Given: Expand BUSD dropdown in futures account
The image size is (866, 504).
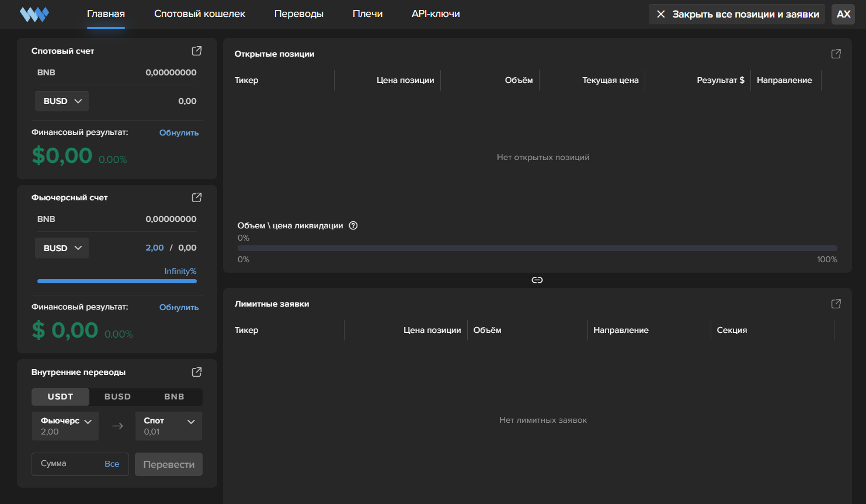Looking at the screenshot, I should (x=62, y=248).
